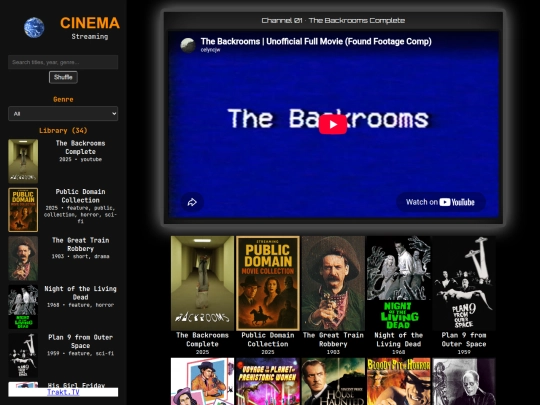Open Voyage to the Planet of Prehistoric Women poster

[x=268, y=381]
